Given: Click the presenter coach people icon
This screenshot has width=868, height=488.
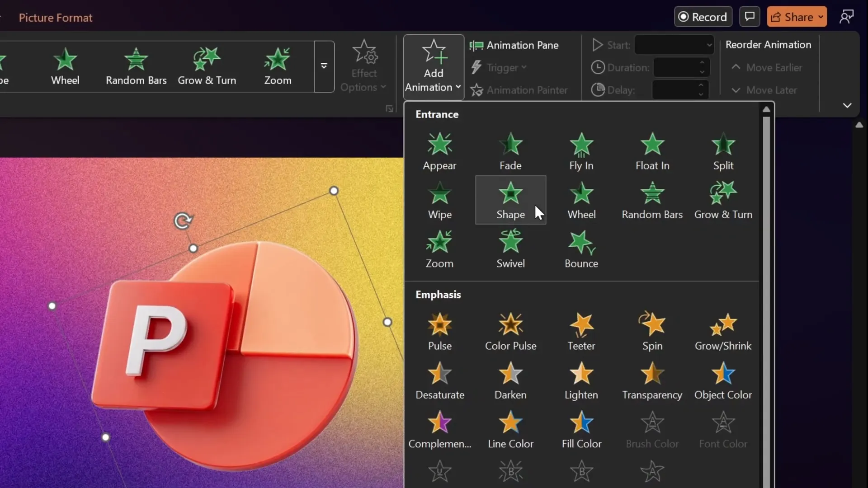Looking at the screenshot, I should tap(846, 17).
